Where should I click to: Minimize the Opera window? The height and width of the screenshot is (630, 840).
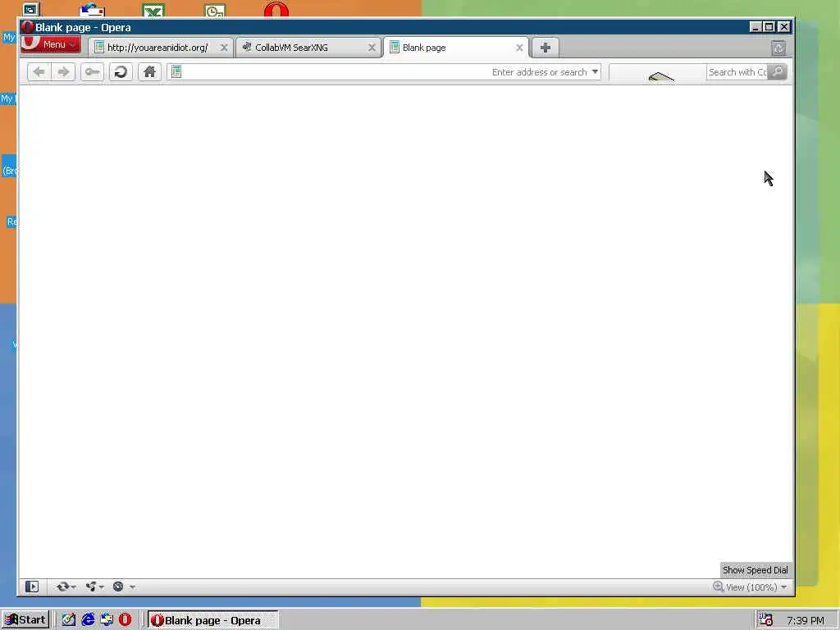tap(756, 27)
